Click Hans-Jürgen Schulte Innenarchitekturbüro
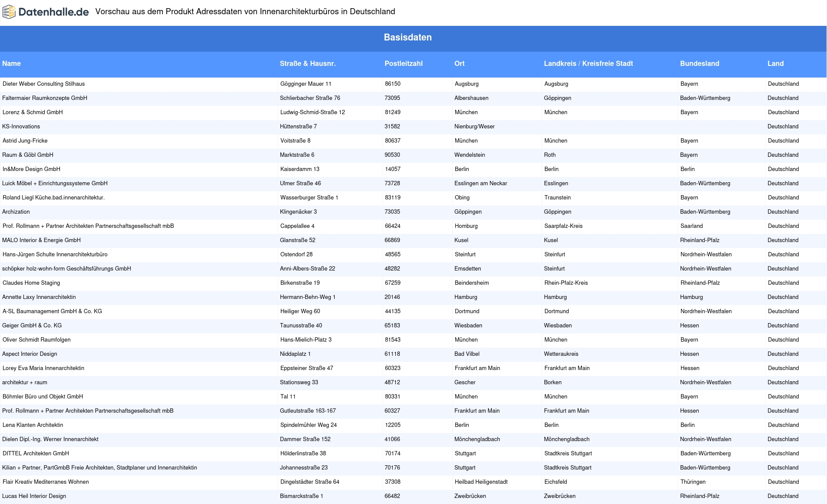 click(x=55, y=255)
